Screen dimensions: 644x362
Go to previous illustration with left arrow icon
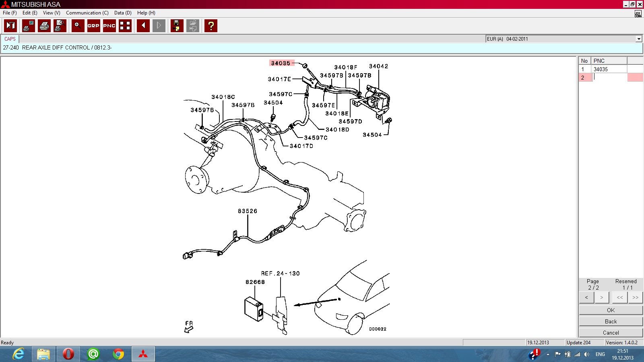point(143,26)
